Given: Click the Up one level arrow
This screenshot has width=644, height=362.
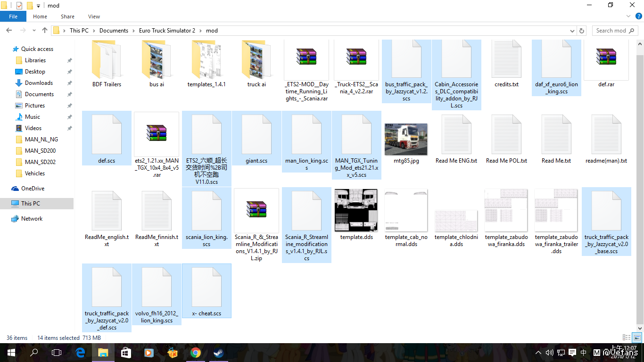Looking at the screenshot, I should coord(45,30).
